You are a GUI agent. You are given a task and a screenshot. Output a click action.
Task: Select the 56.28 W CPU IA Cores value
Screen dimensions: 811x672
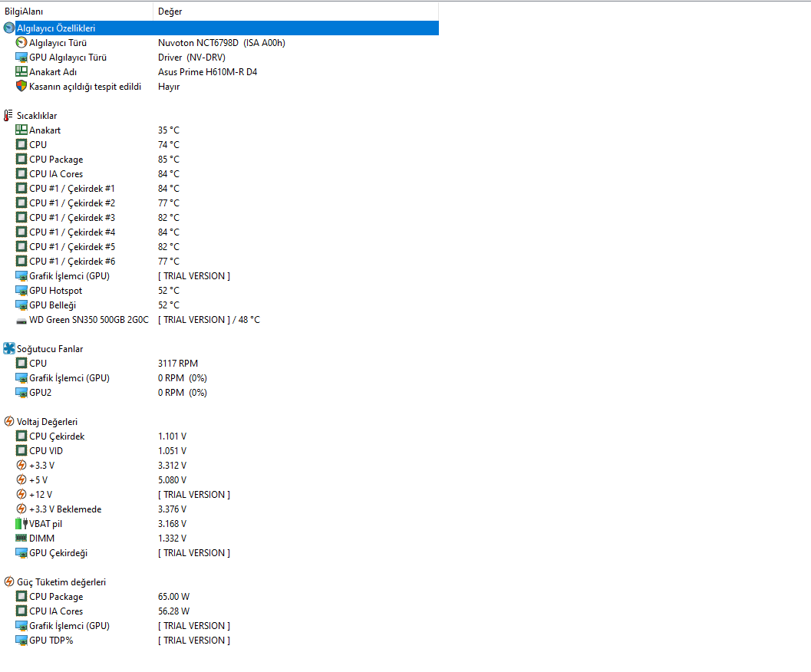(173, 611)
